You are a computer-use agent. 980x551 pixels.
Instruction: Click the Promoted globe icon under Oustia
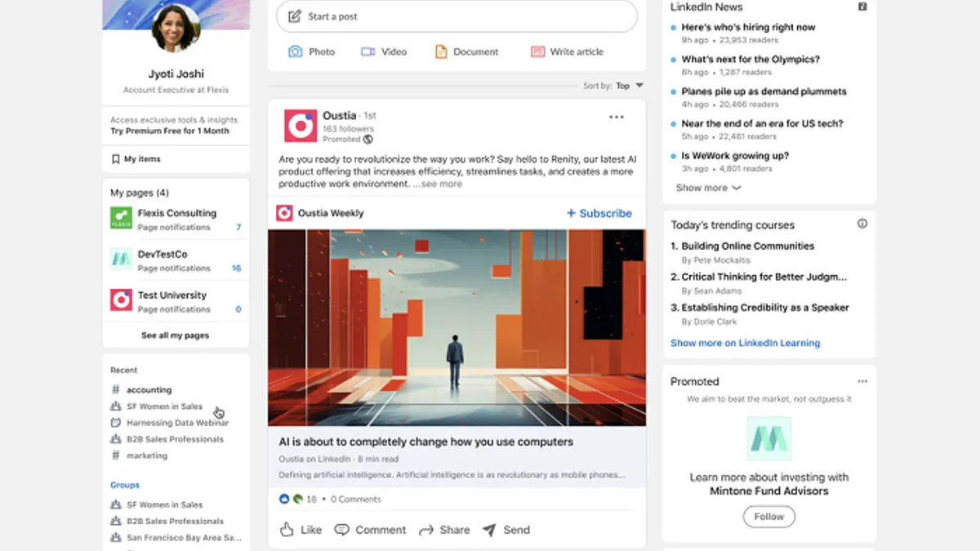point(368,140)
